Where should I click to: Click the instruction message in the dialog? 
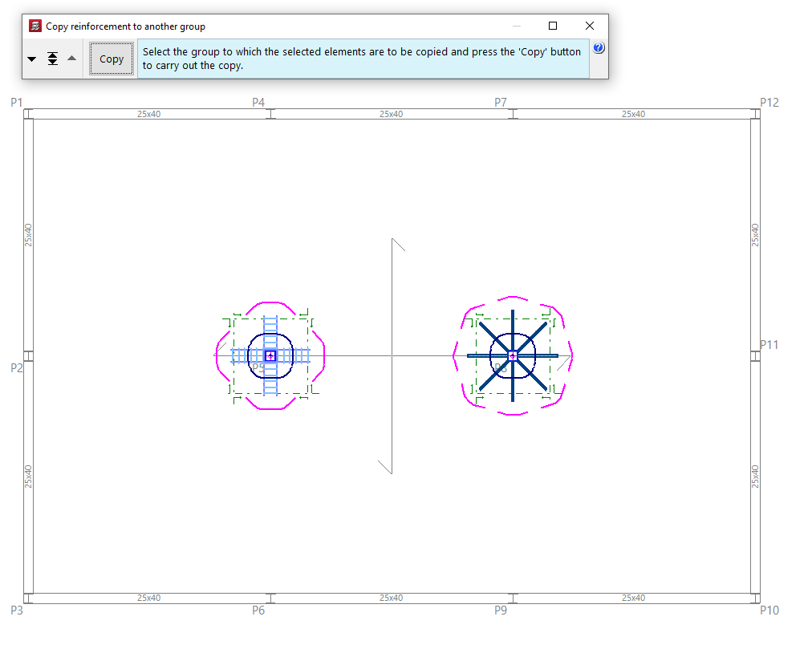tap(362, 59)
